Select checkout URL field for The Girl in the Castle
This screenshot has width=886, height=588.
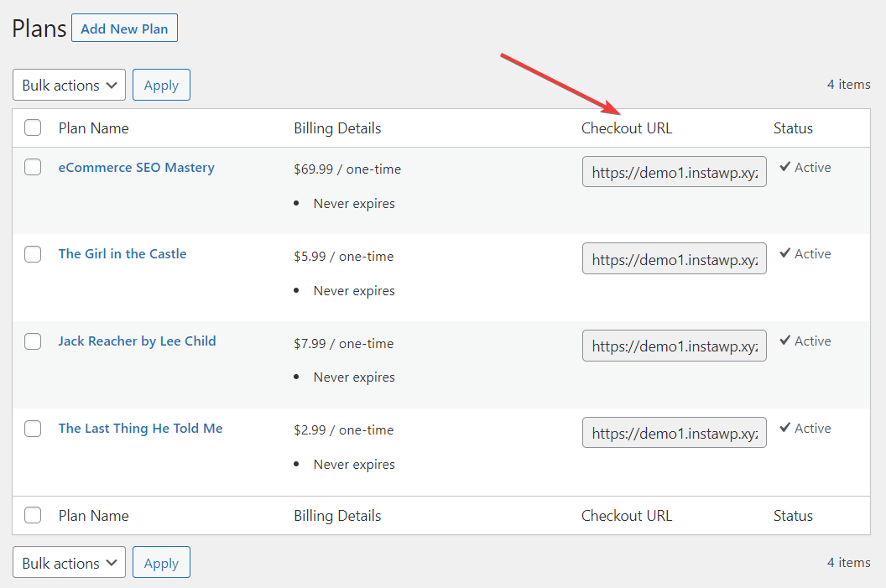coord(674,258)
